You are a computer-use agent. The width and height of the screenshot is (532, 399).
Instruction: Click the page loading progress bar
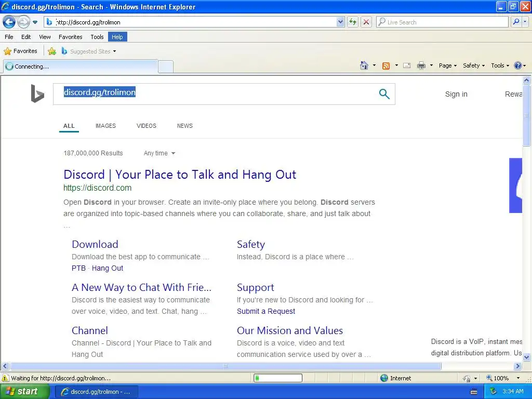click(278, 378)
